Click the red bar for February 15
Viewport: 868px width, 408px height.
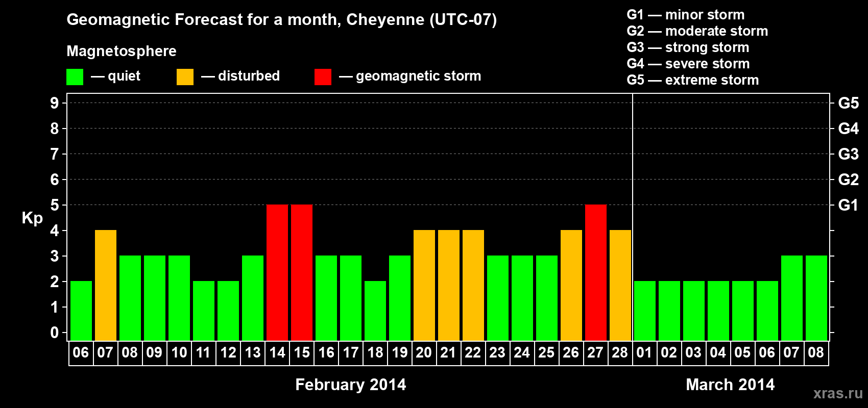[x=302, y=272]
